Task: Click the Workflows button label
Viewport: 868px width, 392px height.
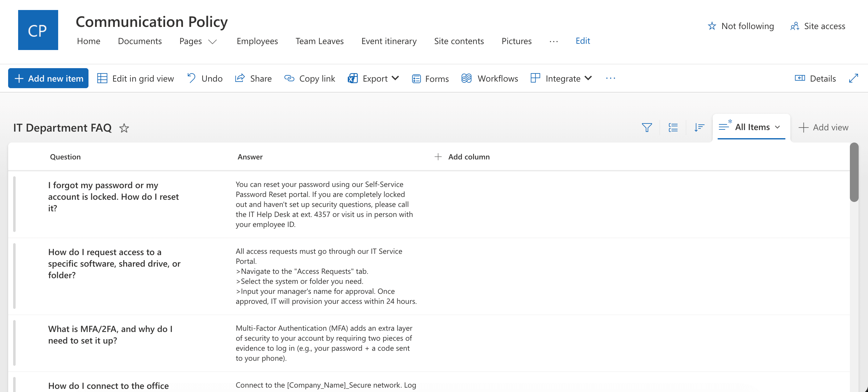Action: tap(497, 78)
